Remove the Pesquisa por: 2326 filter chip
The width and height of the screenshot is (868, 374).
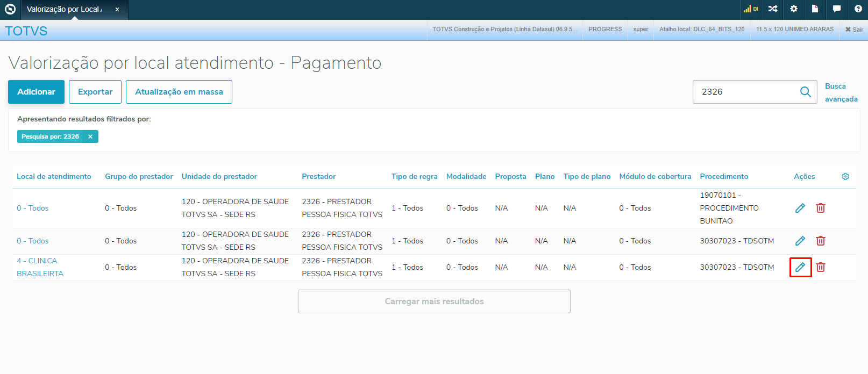click(x=90, y=136)
